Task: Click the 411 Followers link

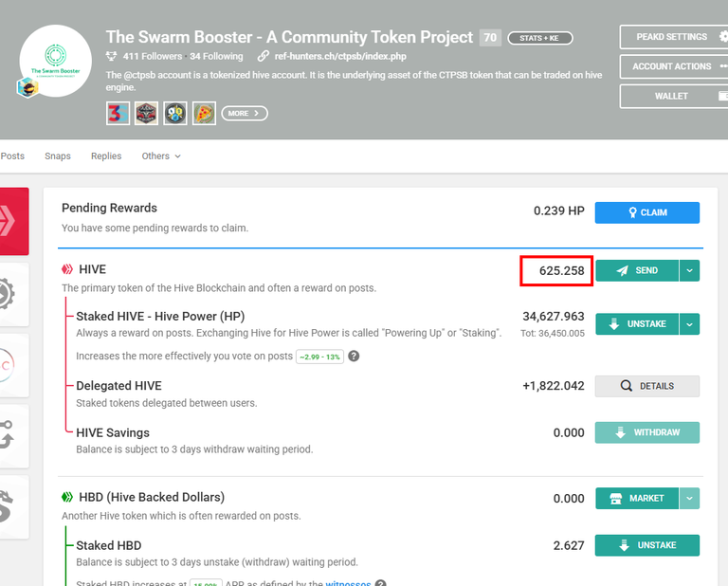Action: (153, 56)
